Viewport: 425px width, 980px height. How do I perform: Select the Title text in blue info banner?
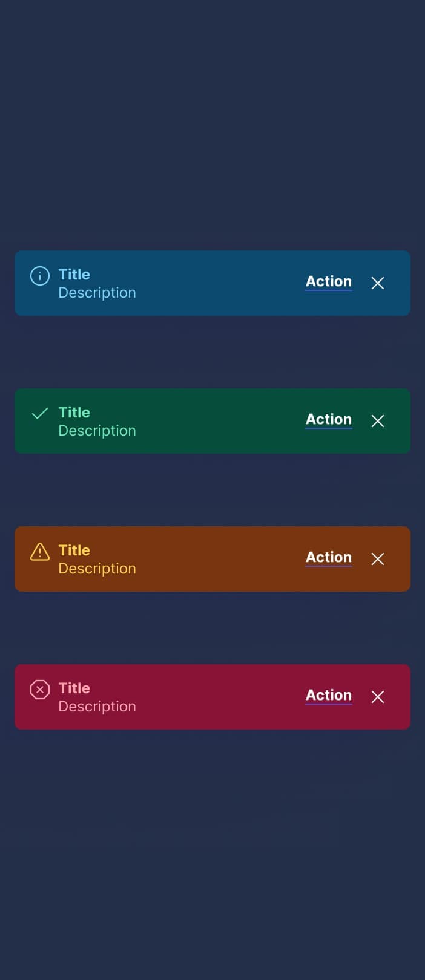[74, 275]
